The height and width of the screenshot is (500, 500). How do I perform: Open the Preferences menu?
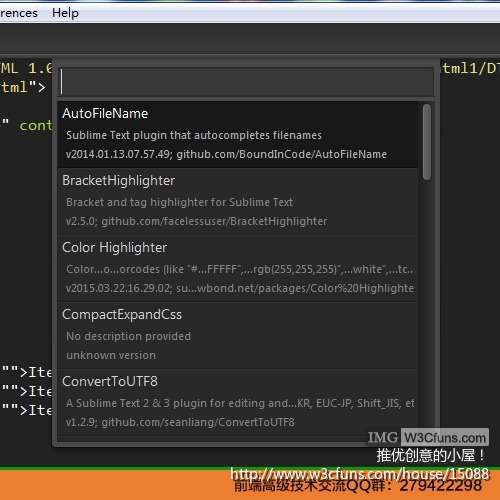(x=19, y=13)
